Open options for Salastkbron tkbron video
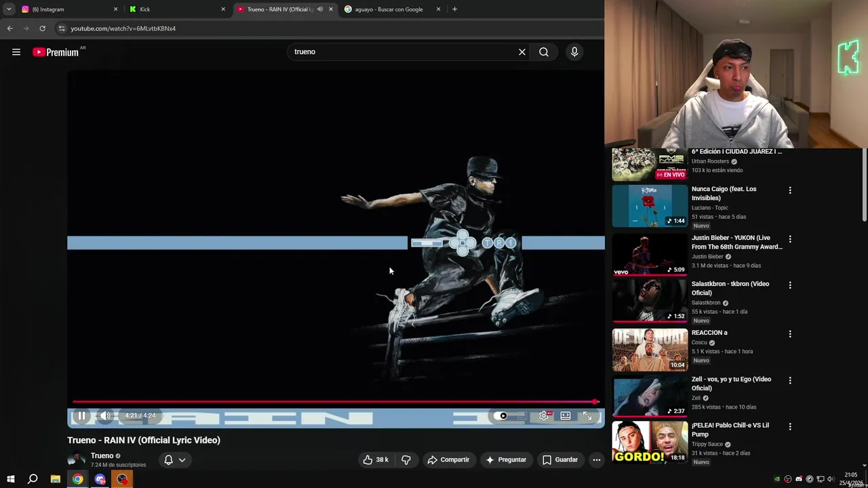The image size is (868, 488). 790,285
